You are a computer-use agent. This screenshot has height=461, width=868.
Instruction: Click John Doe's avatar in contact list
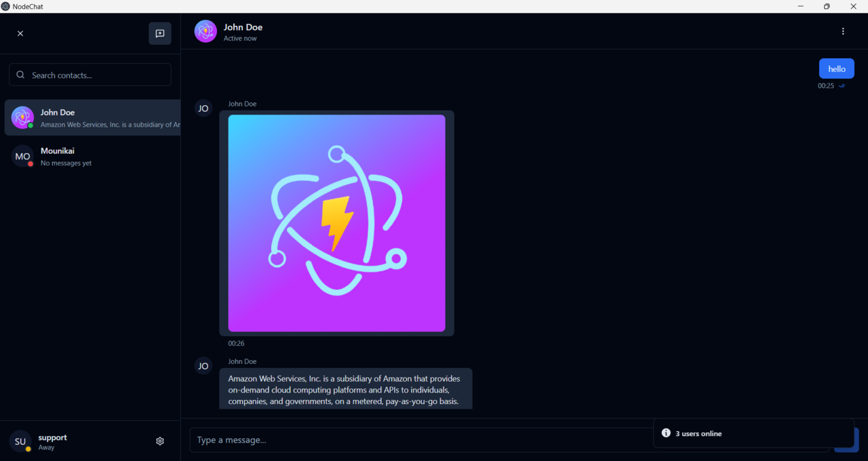(22, 117)
